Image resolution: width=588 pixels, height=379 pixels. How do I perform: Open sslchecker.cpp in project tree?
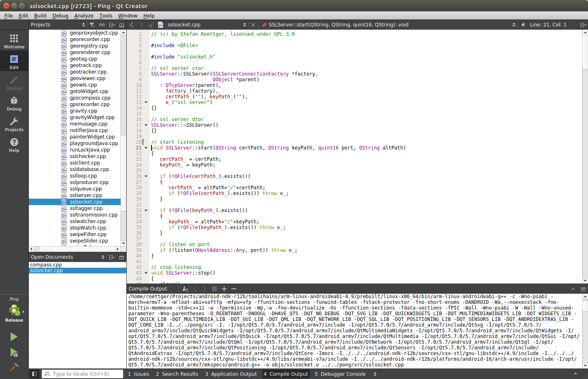pyautogui.click(x=88, y=156)
